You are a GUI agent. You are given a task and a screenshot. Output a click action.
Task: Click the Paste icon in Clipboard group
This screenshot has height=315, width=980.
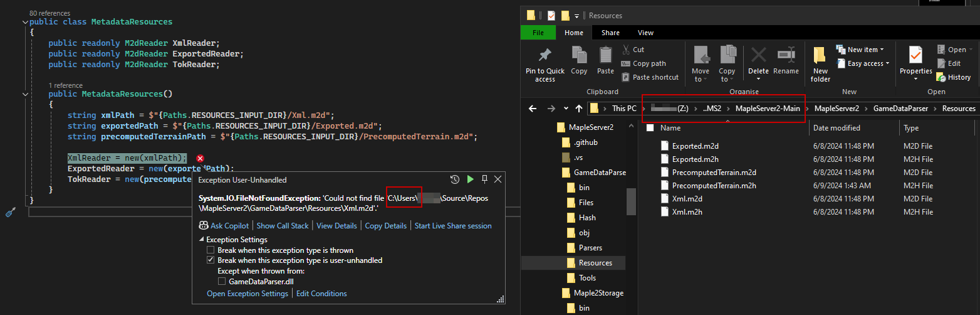click(605, 55)
